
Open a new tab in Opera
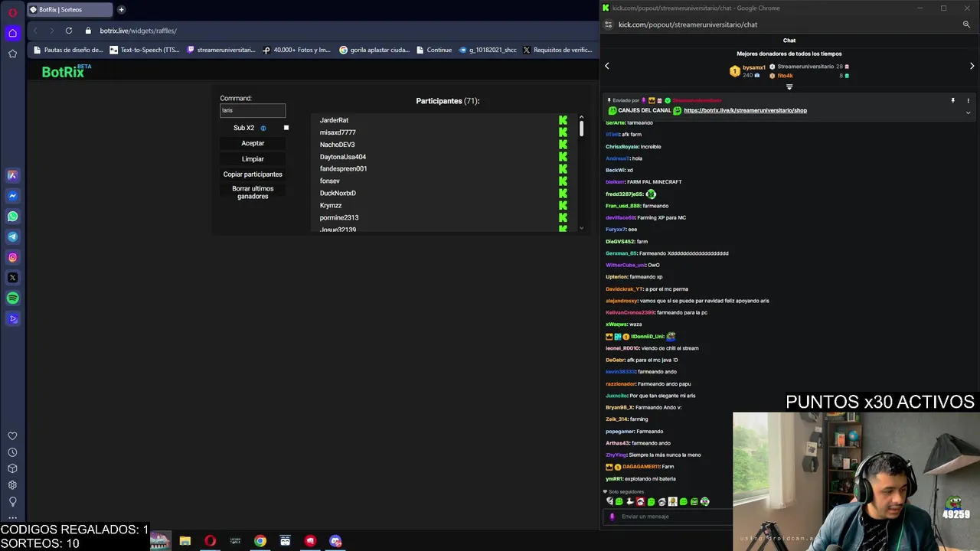tap(121, 10)
